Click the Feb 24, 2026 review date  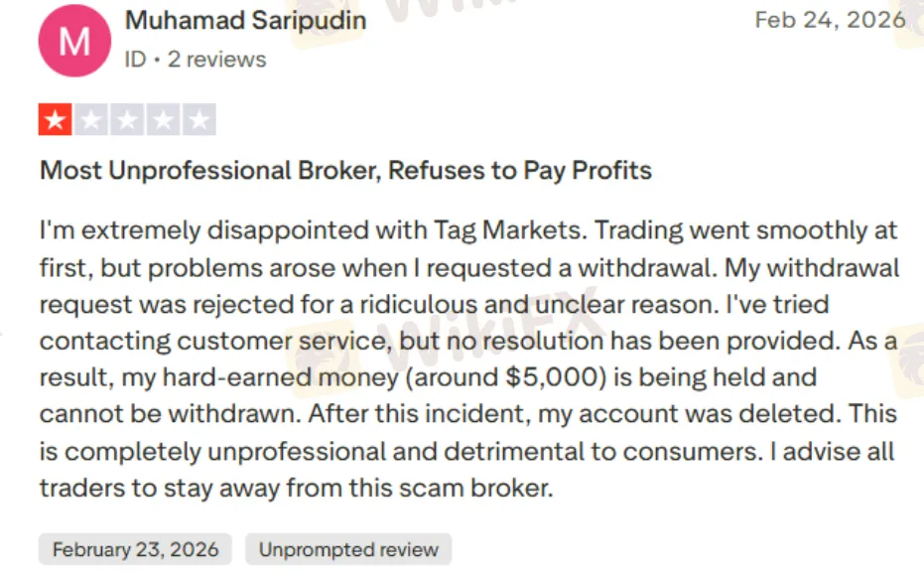(830, 20)
